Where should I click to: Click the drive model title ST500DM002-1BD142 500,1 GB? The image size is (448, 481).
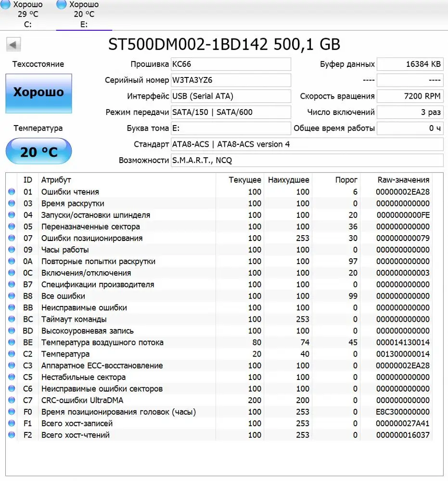click(224, 44)
